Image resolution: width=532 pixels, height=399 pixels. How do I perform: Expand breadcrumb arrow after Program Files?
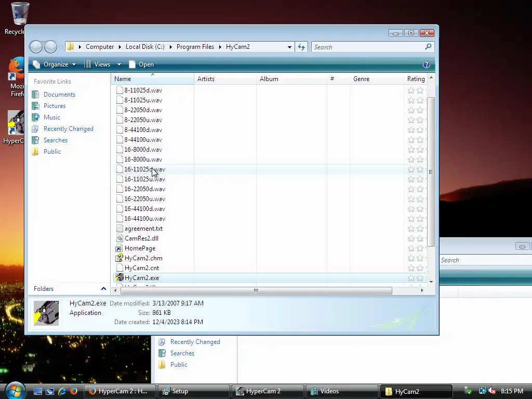pos(220,47)
